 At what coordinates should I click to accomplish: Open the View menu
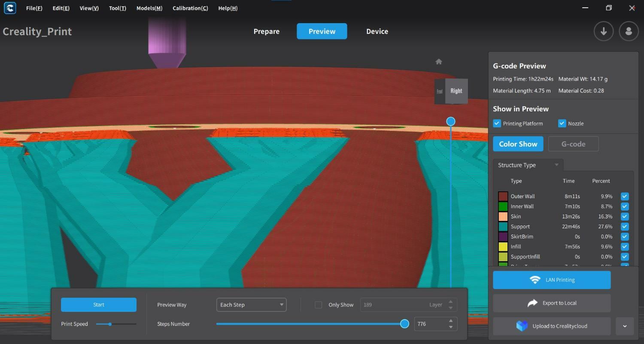(89, 8)
